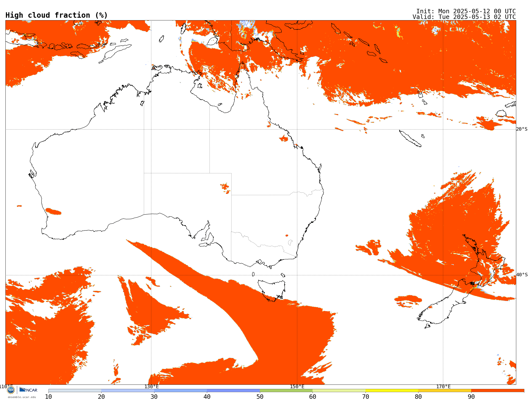Click the 110°E longitude label
The height and width of the screenshot is (400, 532).
pyautogui.click(x=6, y=386)
